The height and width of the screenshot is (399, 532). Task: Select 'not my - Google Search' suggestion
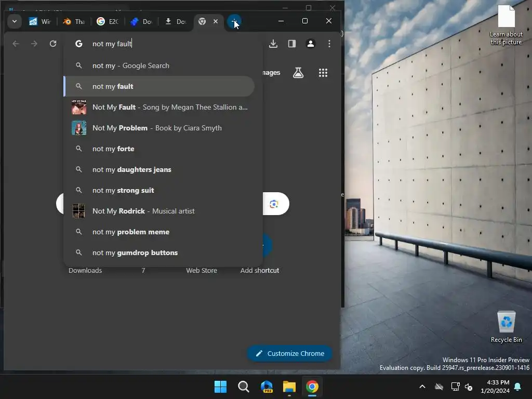pyautogui.click(x=159, y=66)
